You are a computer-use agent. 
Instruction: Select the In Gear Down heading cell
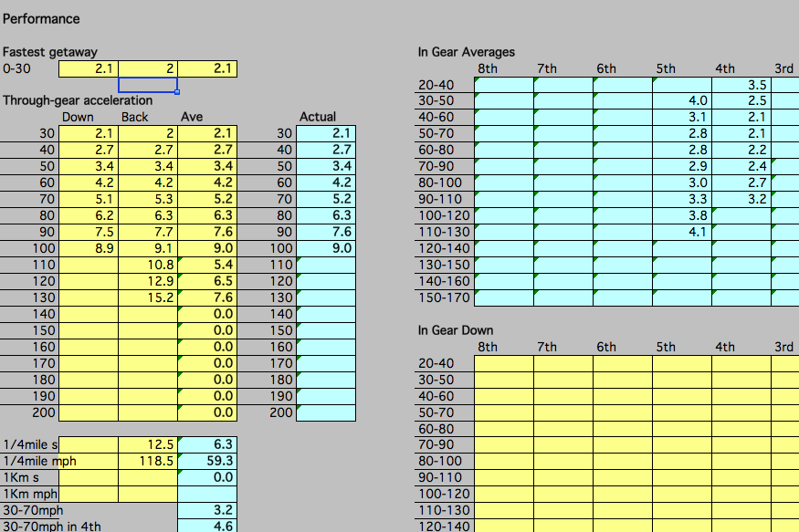coord(457,330)
